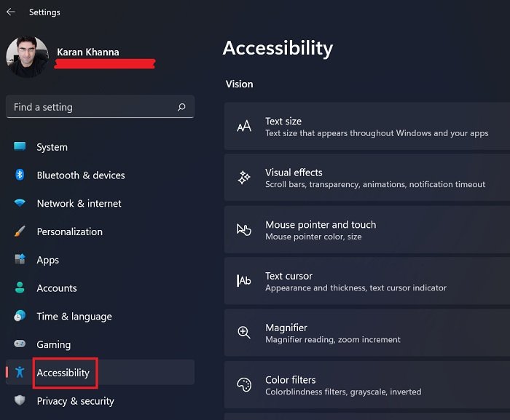Viewport: 510px width, 420px height.
Task: Click the Find a setting search box
Action: (91, 107)
